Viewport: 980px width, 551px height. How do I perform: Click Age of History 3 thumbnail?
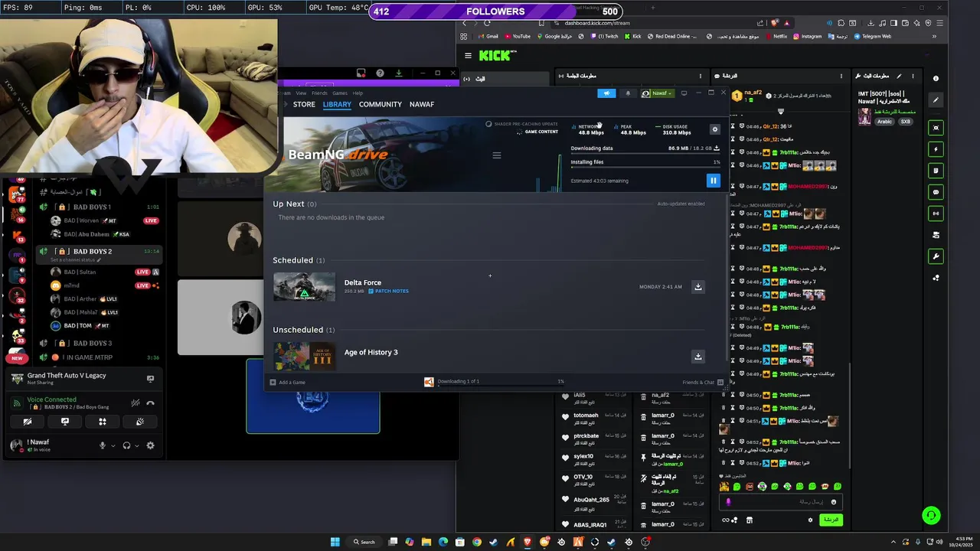coord(304,357)
